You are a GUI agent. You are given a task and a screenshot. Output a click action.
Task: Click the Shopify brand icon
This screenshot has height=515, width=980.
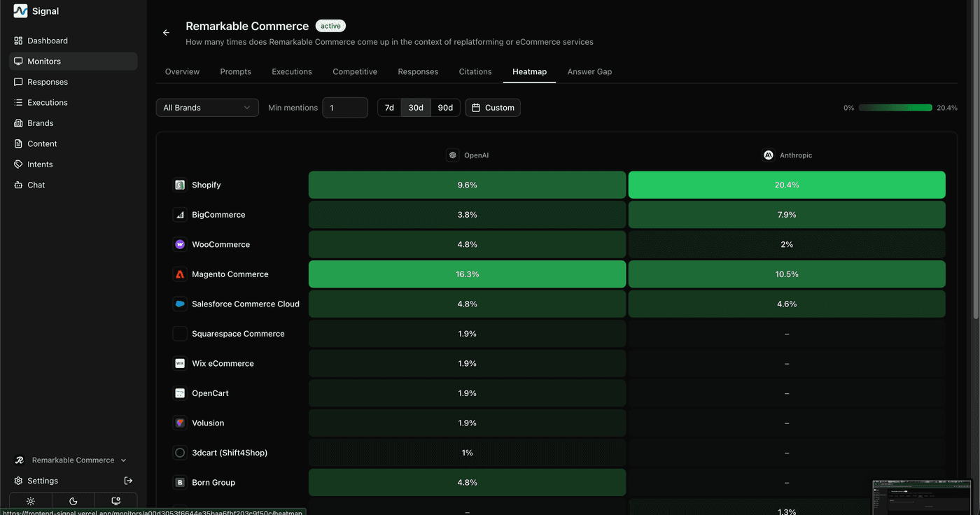tap(180, 185)
